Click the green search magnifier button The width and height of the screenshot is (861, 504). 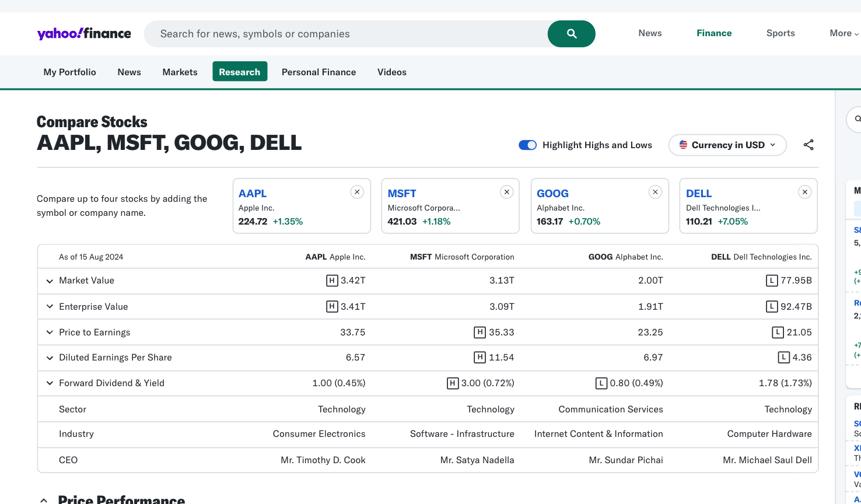tap(572, 34)
